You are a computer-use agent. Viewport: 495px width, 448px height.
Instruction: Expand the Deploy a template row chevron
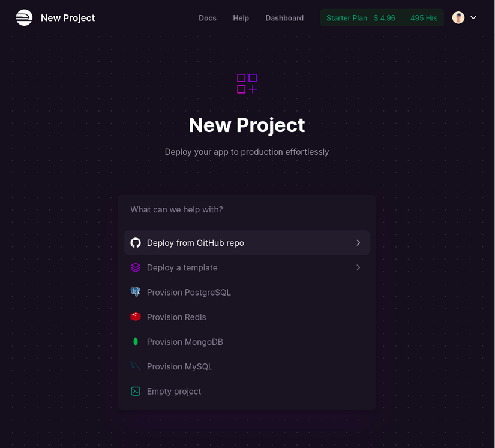(358, 267)
